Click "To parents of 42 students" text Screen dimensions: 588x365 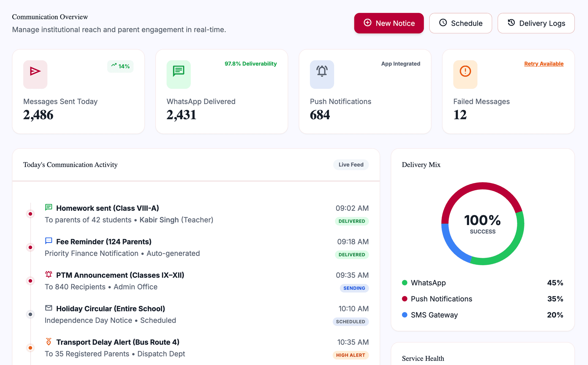[x=88, y=220]
